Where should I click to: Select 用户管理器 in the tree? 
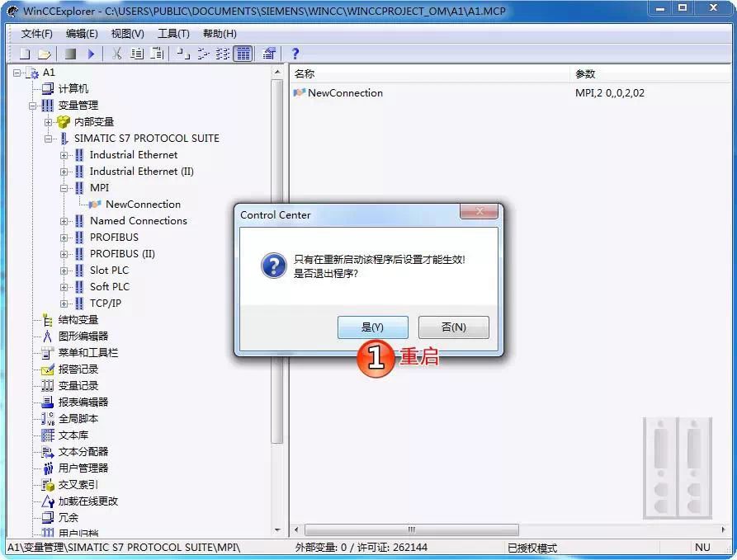pos(83,468)
